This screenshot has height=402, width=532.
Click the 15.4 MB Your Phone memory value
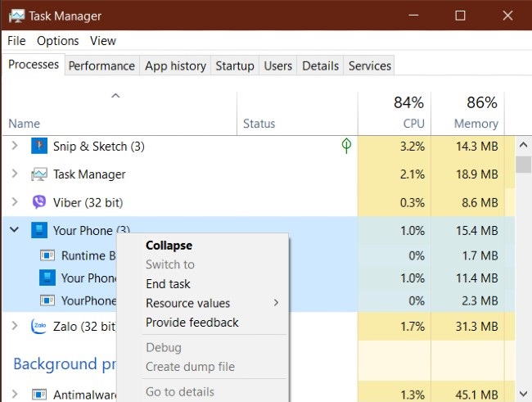(x=476, y=231)
